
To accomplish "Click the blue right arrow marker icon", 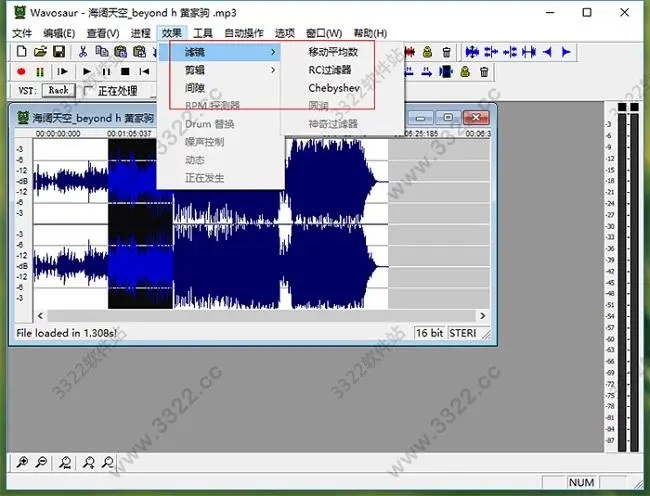I will tap(566, 51).
